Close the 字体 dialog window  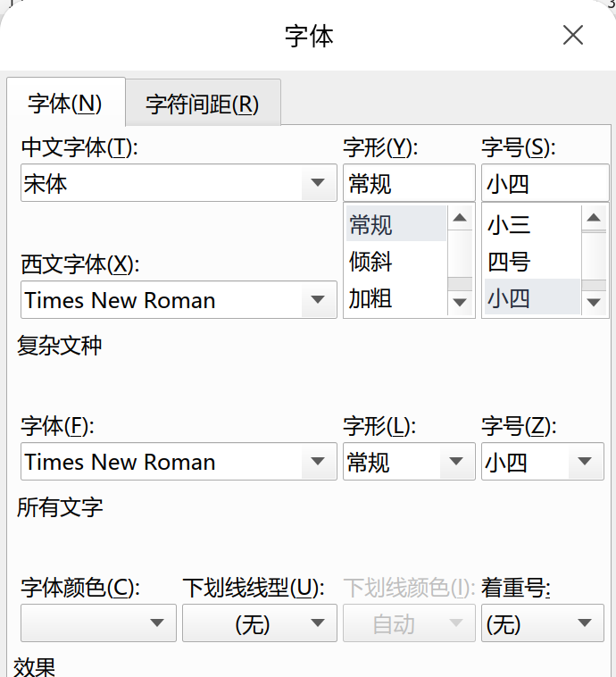(572, 35)
